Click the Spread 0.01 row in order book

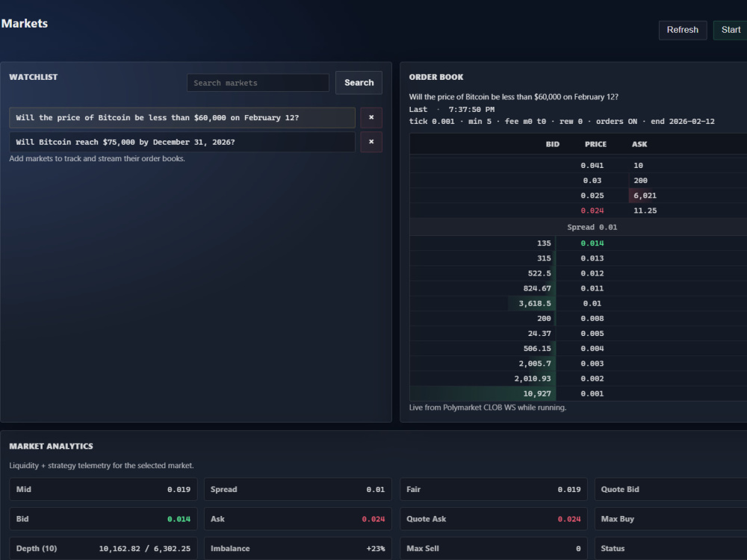coord(578,227)
